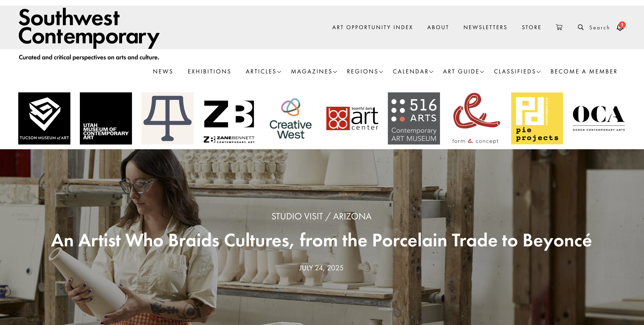The width and height of the screenshot is (644, 325).
Task: Click the Zane Bennett Contemporary Art logo
Action: tap(229, 118)
